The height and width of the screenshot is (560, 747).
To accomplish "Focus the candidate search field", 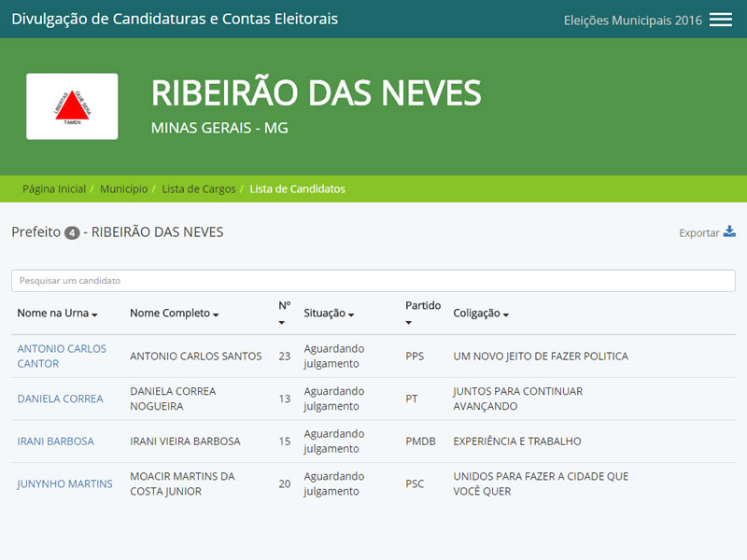I will coord(373,280).
